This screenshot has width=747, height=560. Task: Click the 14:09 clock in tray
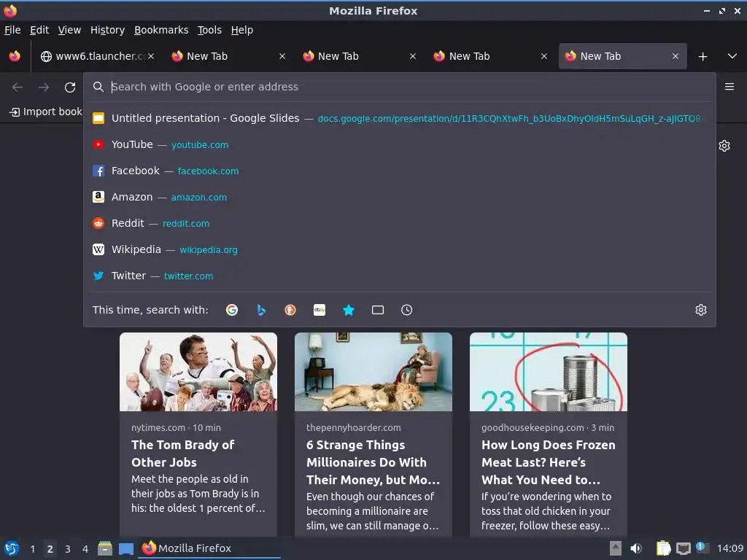tap(729, 548)
